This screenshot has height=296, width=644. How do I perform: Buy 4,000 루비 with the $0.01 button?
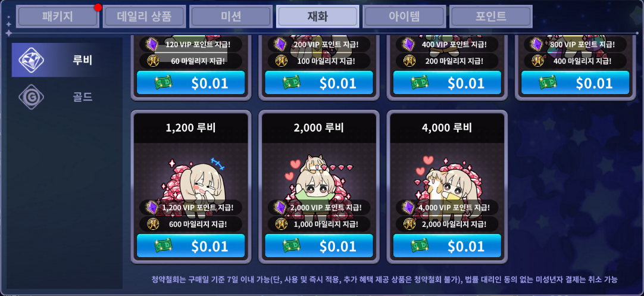coord(447,246)
